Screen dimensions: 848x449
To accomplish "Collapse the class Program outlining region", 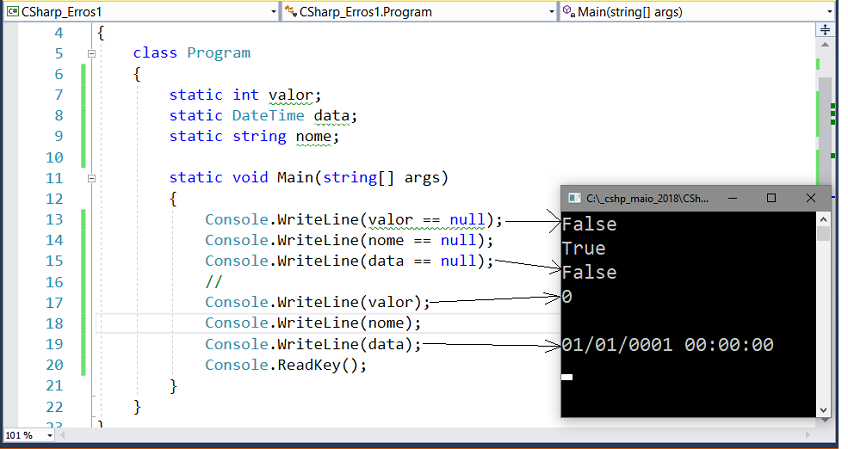I will [x=91, y=54].
